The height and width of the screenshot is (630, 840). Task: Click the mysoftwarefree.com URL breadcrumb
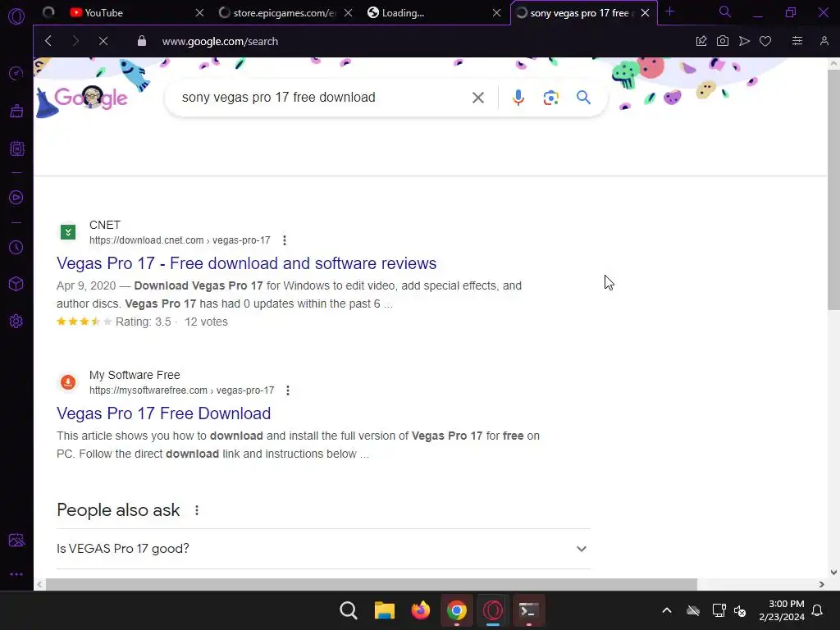[181, 390]
